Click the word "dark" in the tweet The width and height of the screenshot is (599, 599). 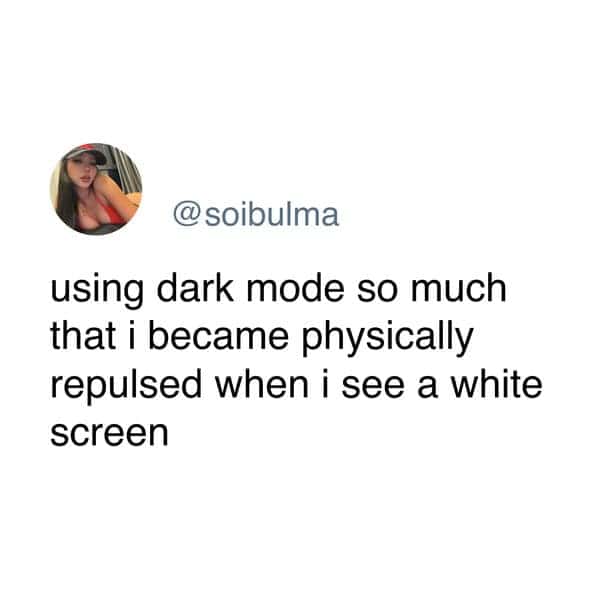(x=195, y=288)
